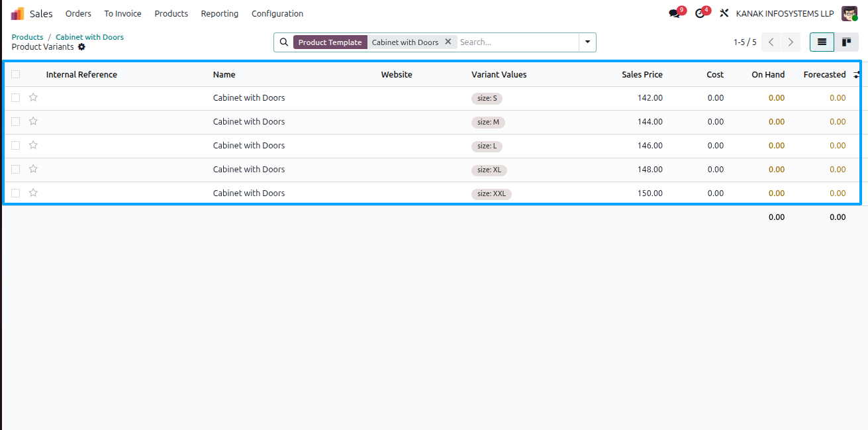Screen dimensions: 868x430
Task: Click Forecasted 0.00 in size: L row
Action: tap(838, 145)
